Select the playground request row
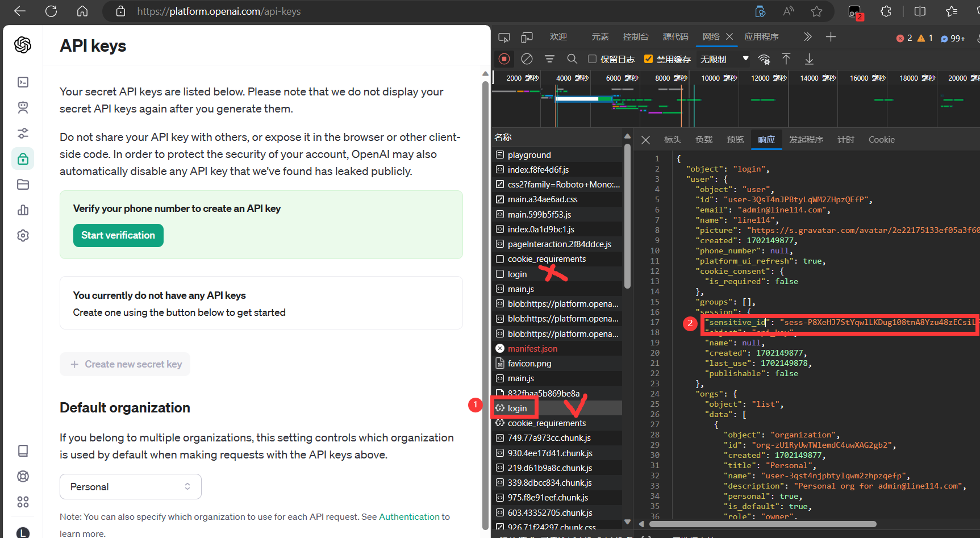 [x=557, y=155]
